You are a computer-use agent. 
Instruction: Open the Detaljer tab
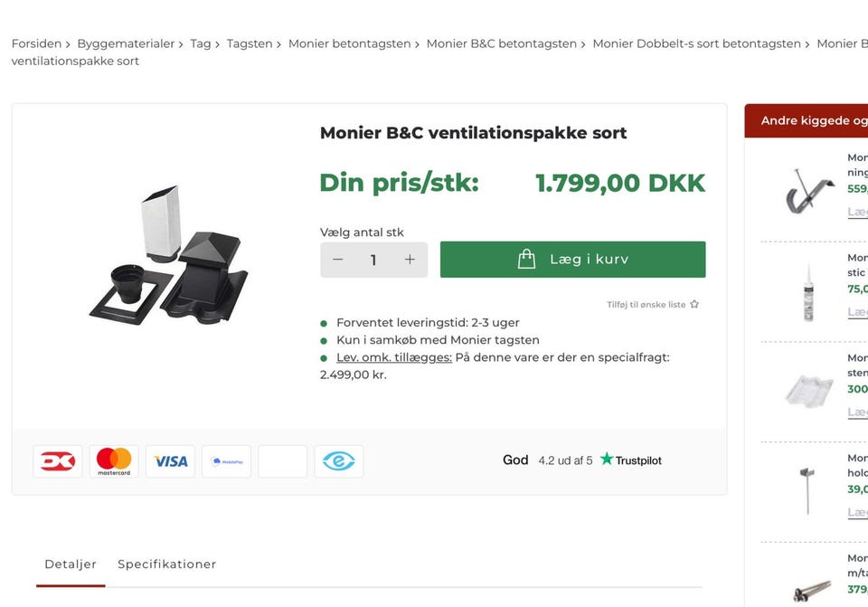70,564
